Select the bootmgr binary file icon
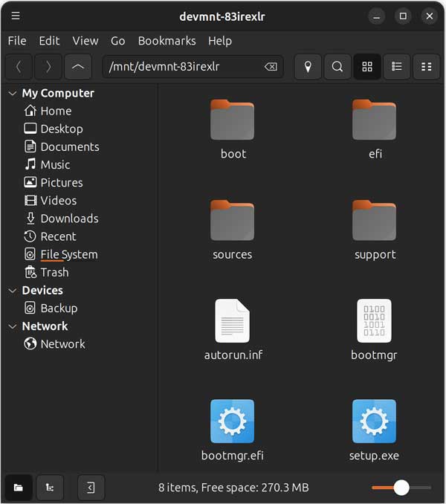 click(x=374, y=321)
